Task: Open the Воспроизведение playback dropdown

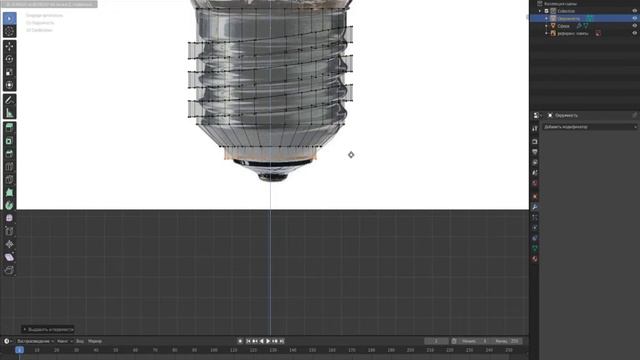Action: click(x=35, y=341)
